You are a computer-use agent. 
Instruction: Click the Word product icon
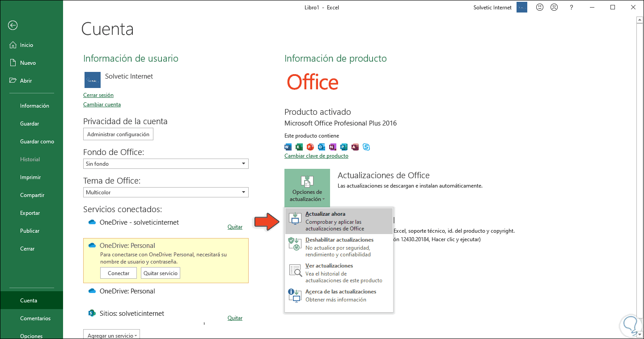point(288,147)
